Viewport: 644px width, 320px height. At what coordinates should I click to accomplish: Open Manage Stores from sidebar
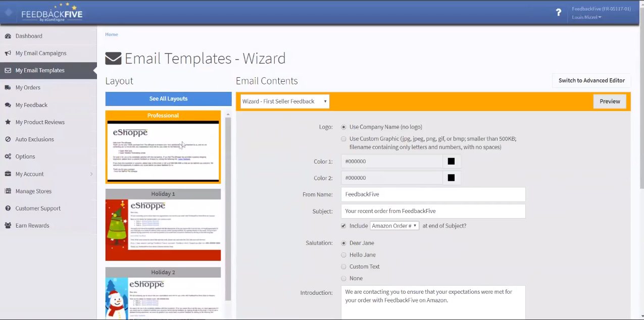pyautogui.click(x=33, y=191)
